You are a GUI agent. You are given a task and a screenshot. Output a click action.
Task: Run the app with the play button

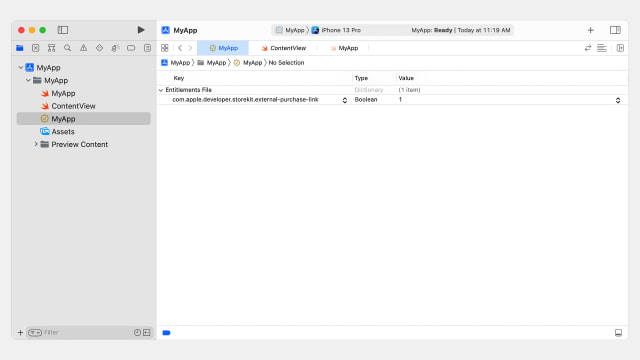(x=141, y=30)
